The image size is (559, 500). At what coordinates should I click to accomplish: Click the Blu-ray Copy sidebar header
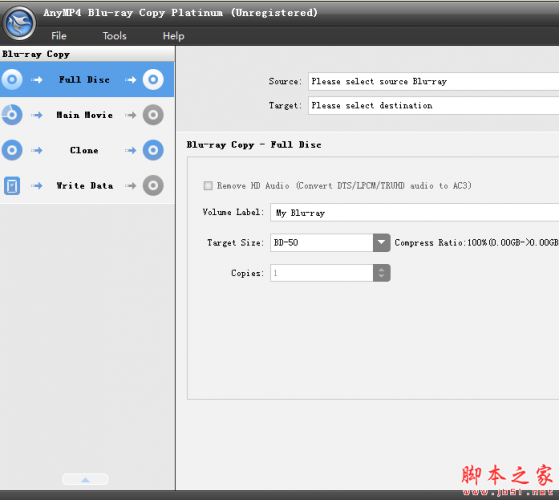tap(87, 54)
